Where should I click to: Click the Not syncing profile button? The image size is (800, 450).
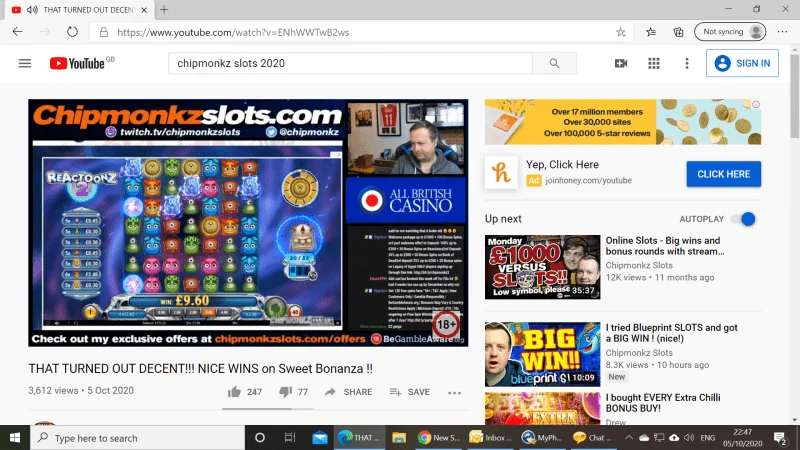click(730, 32)
